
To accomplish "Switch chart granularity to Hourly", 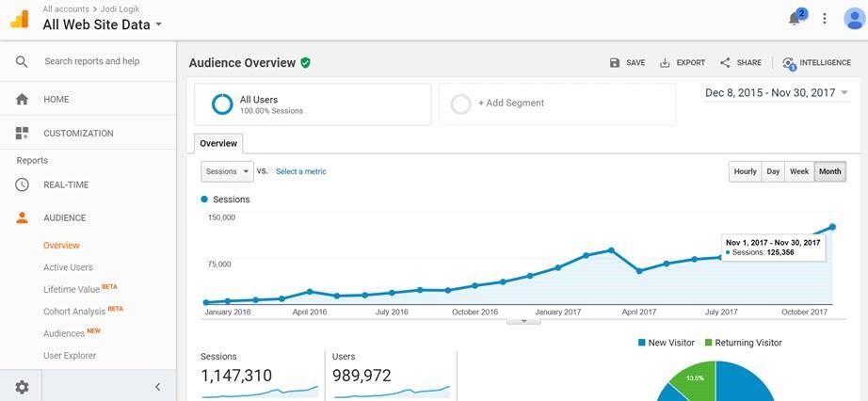I will 745,171.
